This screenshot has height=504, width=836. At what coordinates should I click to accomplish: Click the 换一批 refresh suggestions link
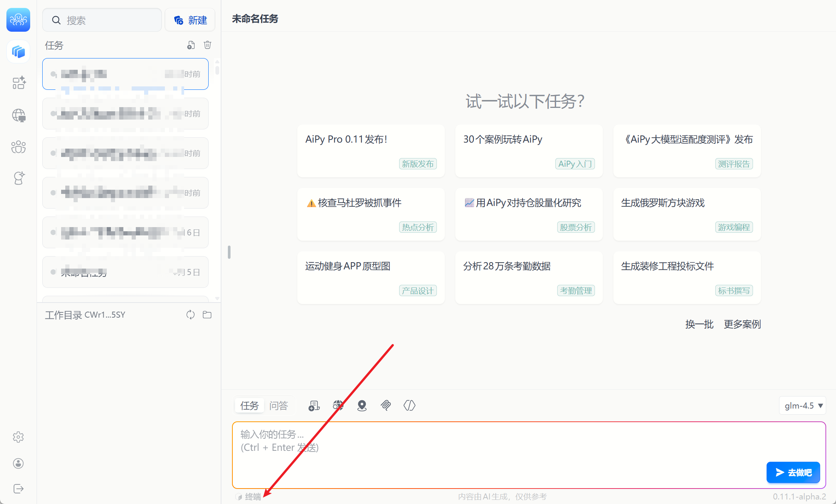(x=699, y=324)
